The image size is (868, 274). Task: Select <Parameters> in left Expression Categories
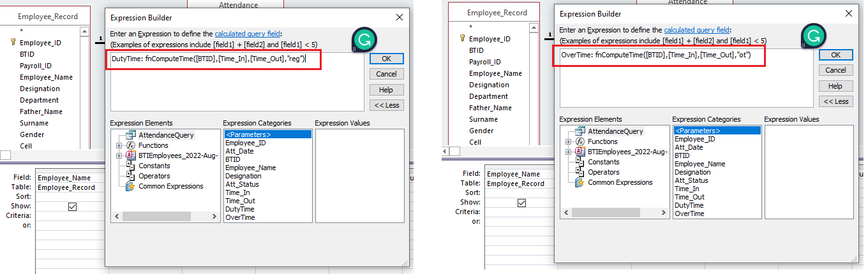[268, 134]
